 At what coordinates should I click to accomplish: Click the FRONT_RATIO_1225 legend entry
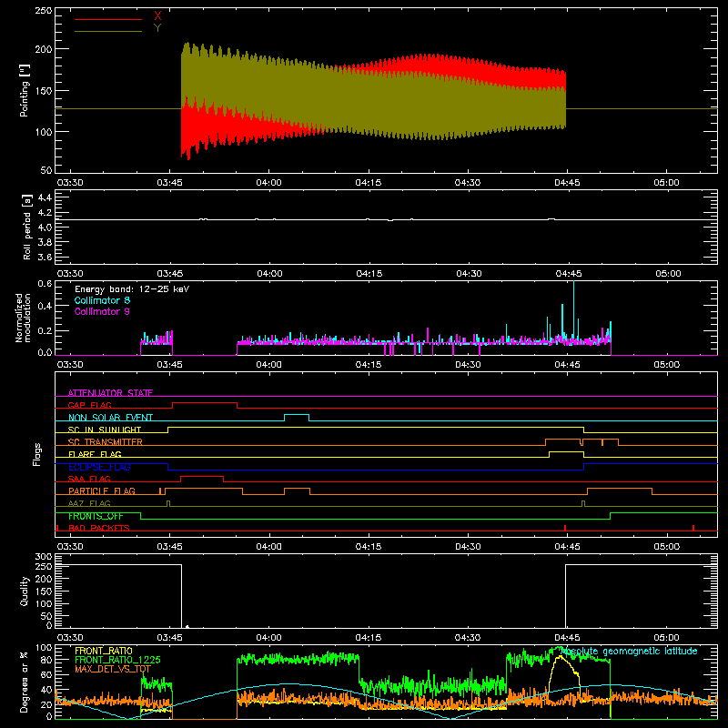coord(117,660)
